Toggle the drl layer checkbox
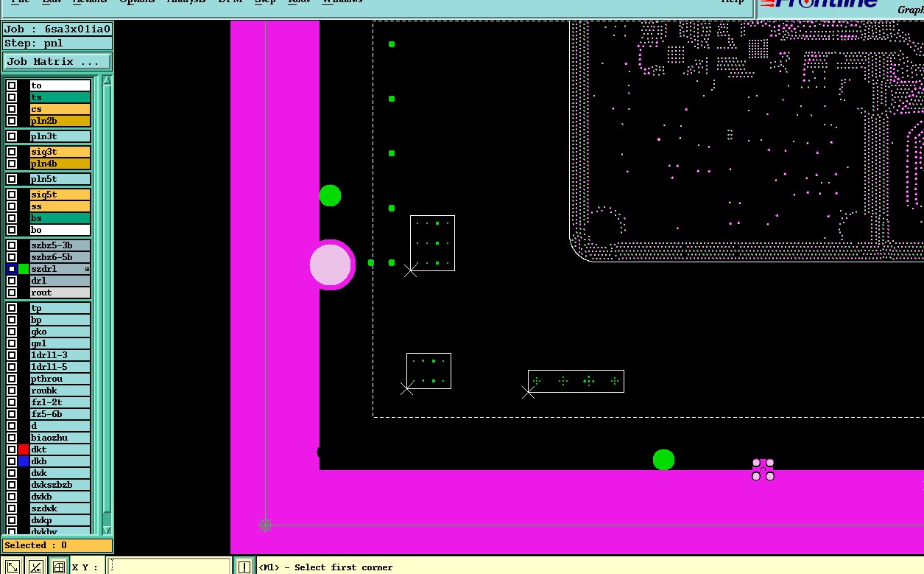Screen dimensions: 924x574 [x=12, y=281]
